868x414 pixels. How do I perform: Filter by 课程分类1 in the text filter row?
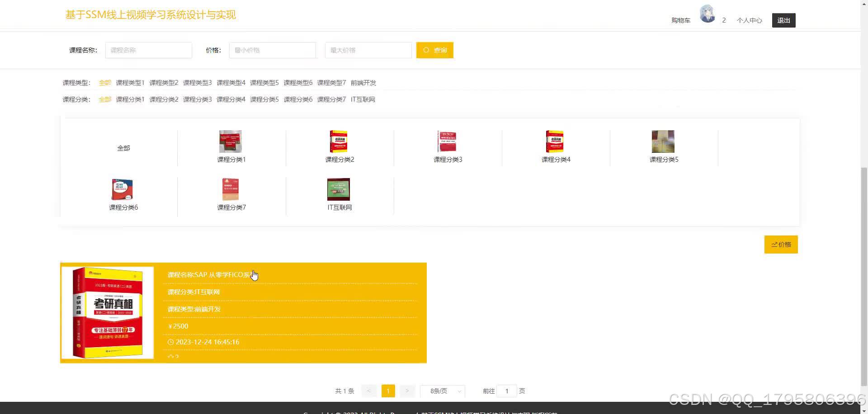(130, 99)
